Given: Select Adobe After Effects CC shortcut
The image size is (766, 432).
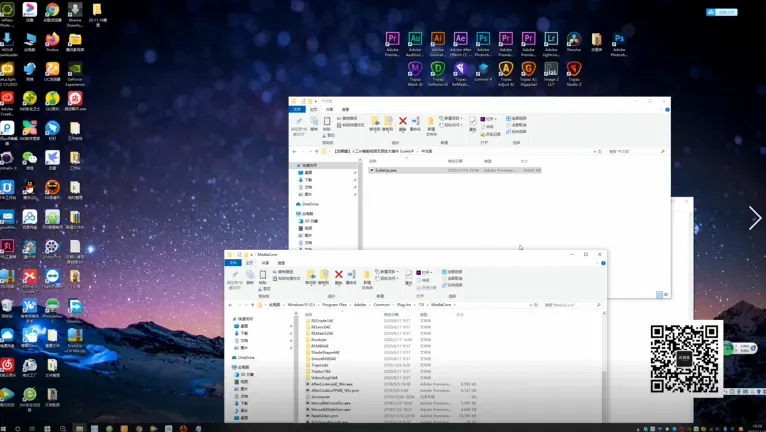Looking at the screenshot, I should pos(460,43).
